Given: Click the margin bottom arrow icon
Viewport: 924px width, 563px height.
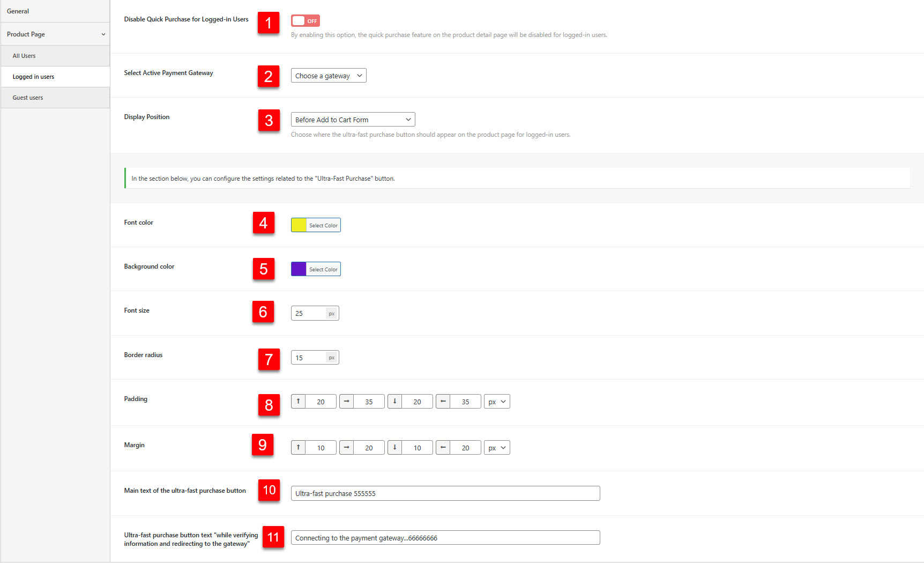Looking at the screenshot, I should (x=395, y=448).
